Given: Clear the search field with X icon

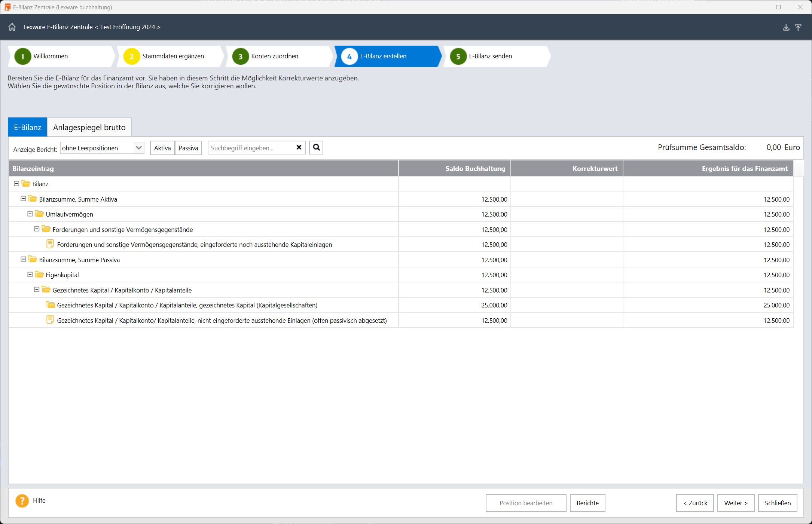Looking at the screenshot, I should tap(299, 147).
